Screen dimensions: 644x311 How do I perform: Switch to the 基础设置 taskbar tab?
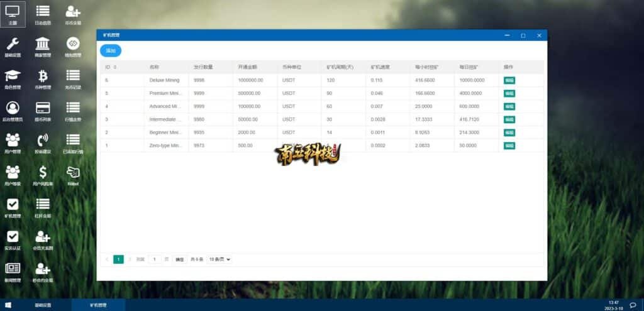43,305
